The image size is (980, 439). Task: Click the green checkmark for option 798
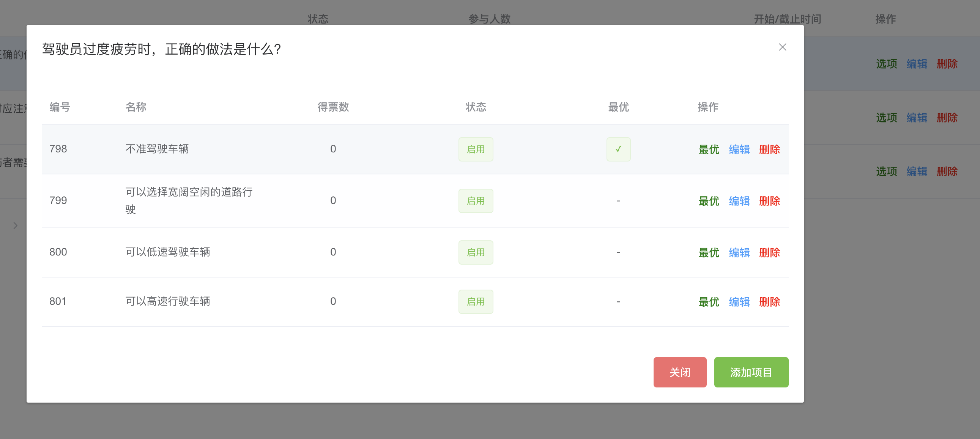tap(618, 149)
